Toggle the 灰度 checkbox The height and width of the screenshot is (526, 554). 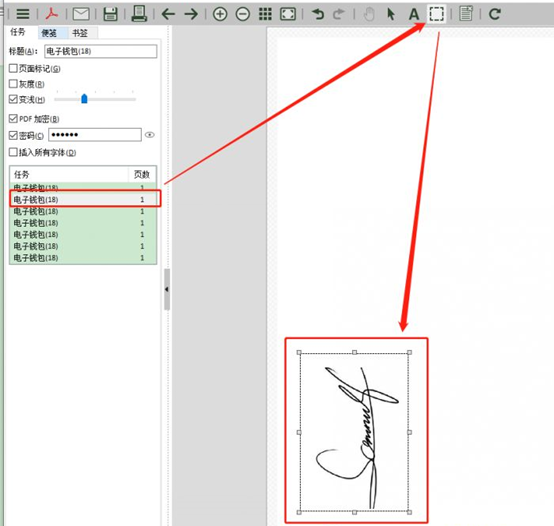[x=13, y=84]
